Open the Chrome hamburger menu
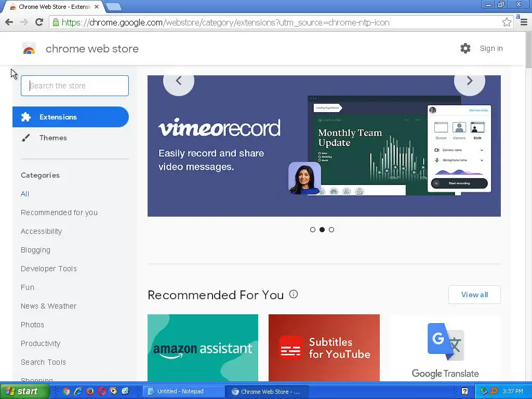 coord(524,22)
